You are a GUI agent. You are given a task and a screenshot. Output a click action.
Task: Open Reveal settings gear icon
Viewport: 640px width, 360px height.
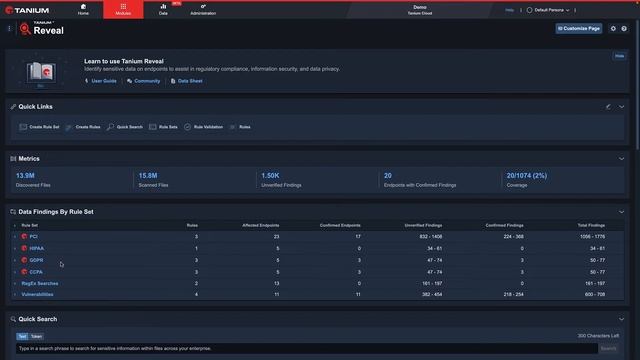point(613,29)
